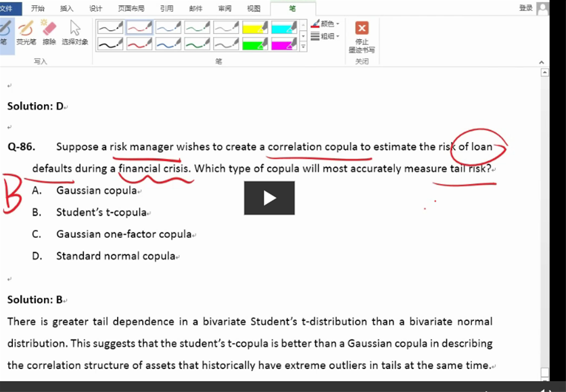566x392 pixels.
Task: Click the 登录 (Sign in) link
Action: point(525,8)
